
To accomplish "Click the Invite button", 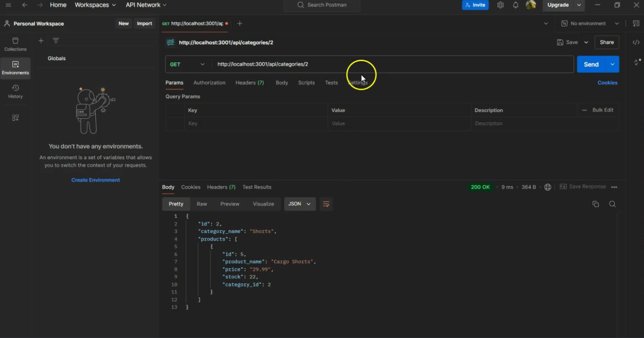I will pyautogui.click(x=475, y=5).
